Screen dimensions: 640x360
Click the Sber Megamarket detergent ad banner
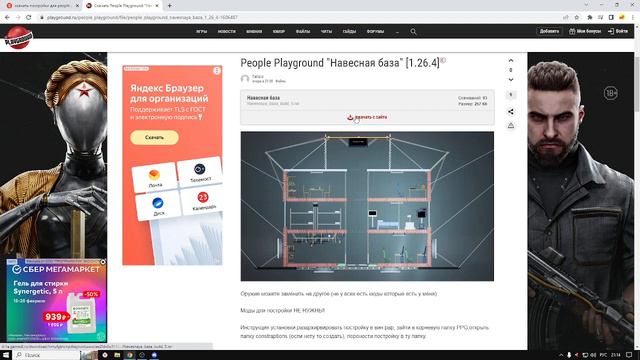pos(56,300)
